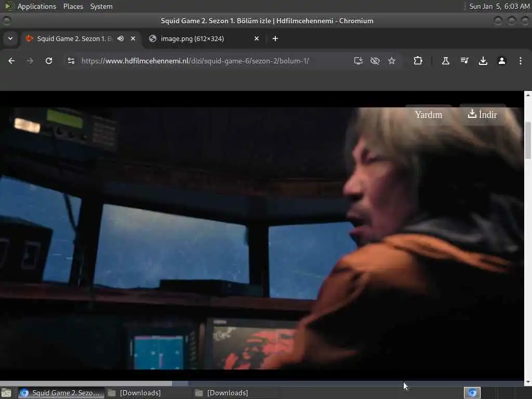Image resolution: width=532 pixels, height=399 pixels.
Task: Select the Squid Game 2. Sezon 1. tab
Action: (74, 38)
